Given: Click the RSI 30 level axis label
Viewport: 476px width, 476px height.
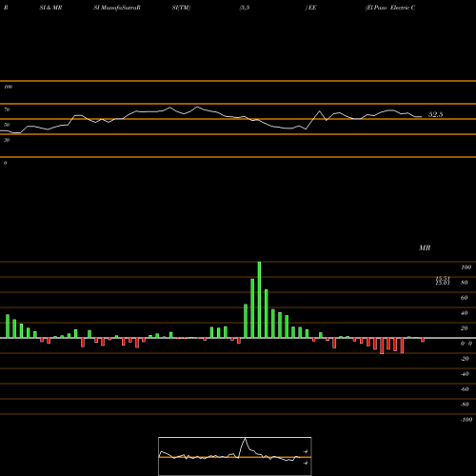Looking at the screenshot, I should pyautogui.click(x=7, y=140).
